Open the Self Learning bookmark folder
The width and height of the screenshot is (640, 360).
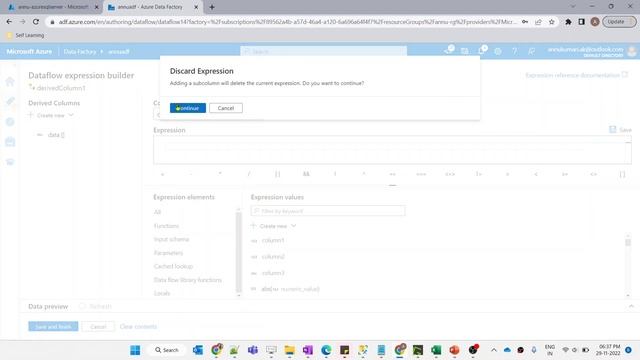click(x=25, y=36)
